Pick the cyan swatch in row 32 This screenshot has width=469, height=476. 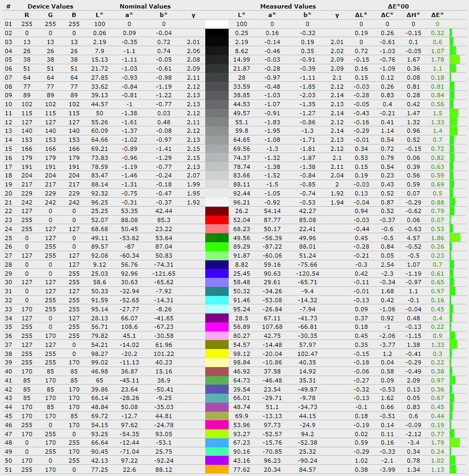(216, 300)
